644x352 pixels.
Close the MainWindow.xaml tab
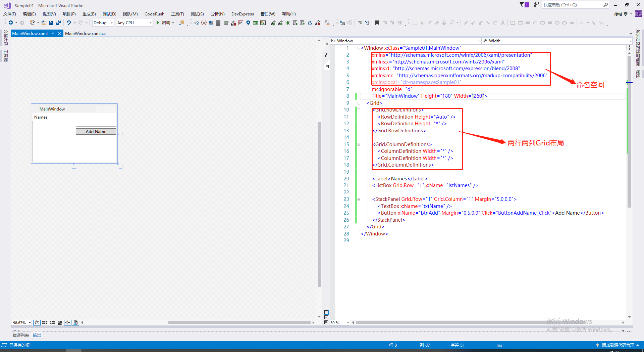click(x=59, y=34)
